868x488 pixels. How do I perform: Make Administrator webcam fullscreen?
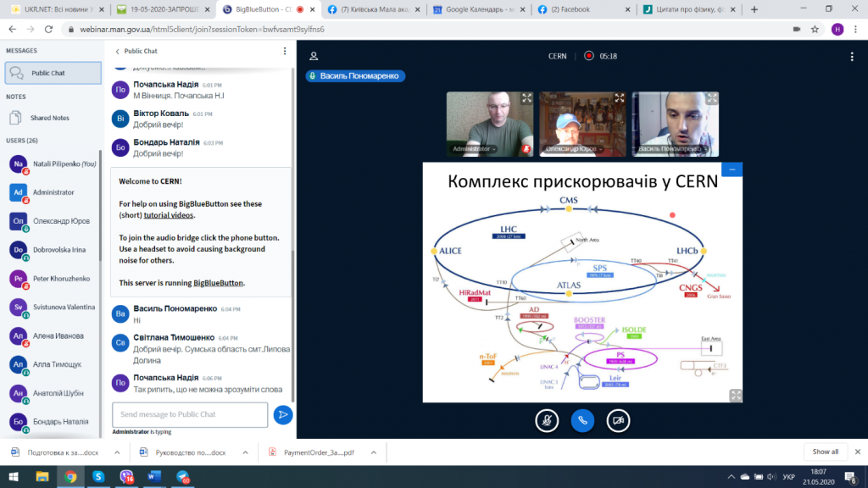coord(526,98)
